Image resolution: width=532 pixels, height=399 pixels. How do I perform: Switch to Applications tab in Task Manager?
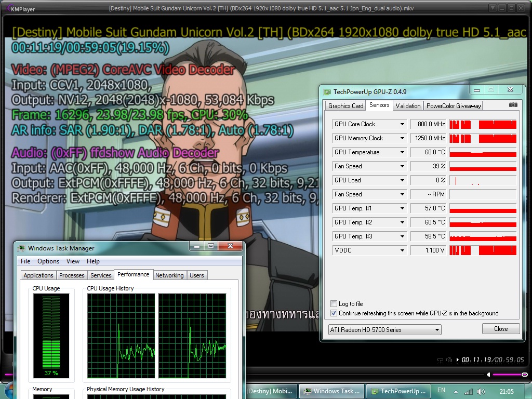(x=38, y=275)
